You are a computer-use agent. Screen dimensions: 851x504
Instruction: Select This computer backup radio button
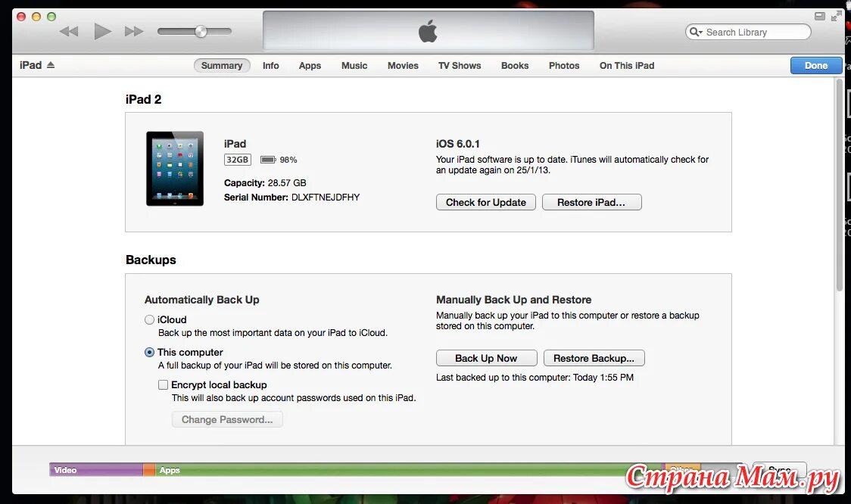[x=149, y=352]
